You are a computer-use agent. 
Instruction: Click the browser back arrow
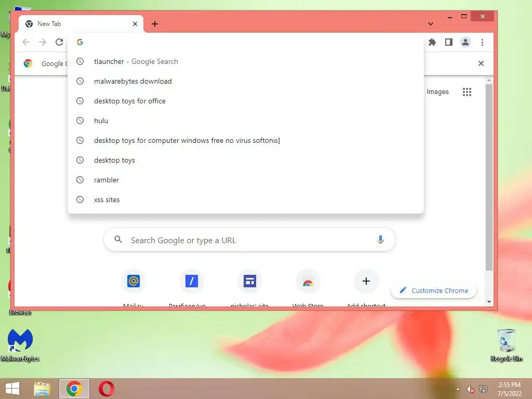click(x=26, y=42)
